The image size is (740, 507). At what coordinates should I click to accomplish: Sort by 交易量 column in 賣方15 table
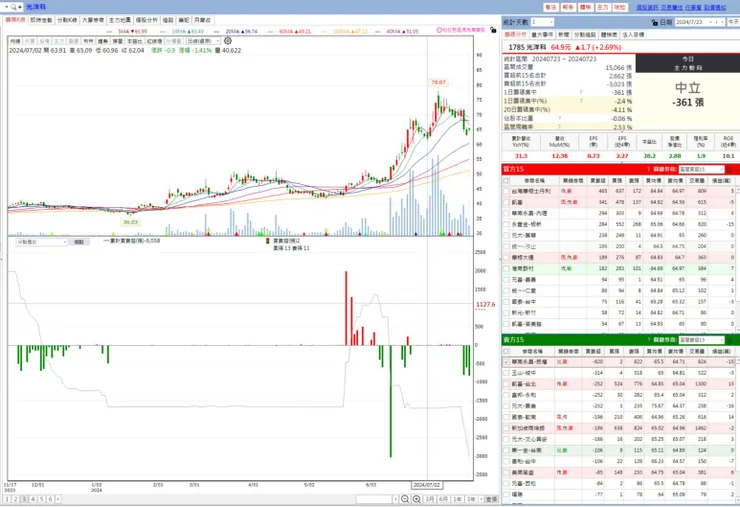697,351
